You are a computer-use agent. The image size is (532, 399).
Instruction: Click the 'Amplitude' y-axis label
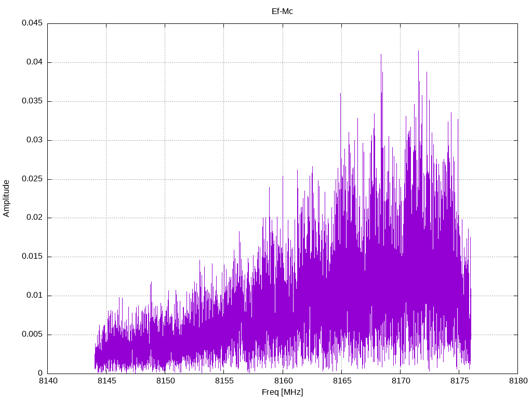6,198
